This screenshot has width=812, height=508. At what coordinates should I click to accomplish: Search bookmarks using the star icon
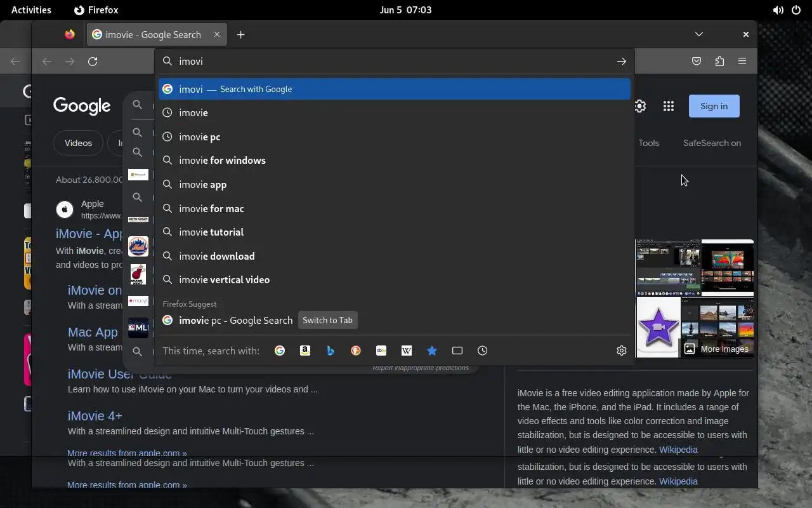432,351
